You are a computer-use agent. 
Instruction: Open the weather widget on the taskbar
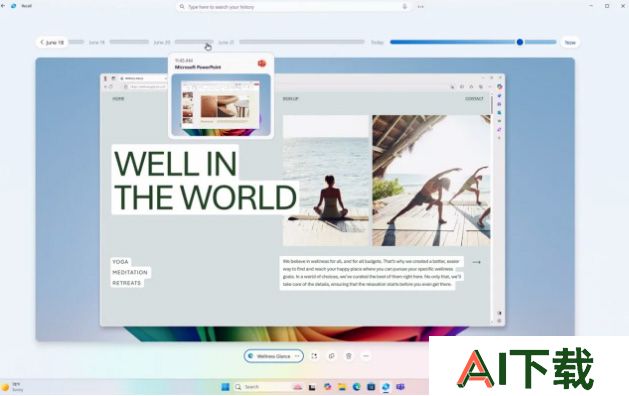[12, 387]
